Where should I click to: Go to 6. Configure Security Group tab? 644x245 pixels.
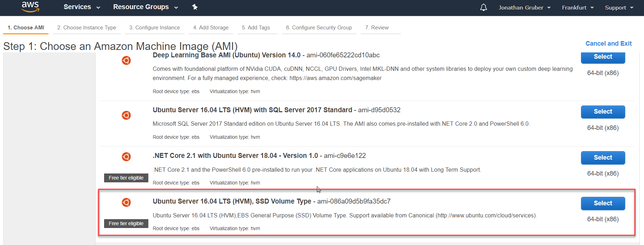[x=319, y=28]
